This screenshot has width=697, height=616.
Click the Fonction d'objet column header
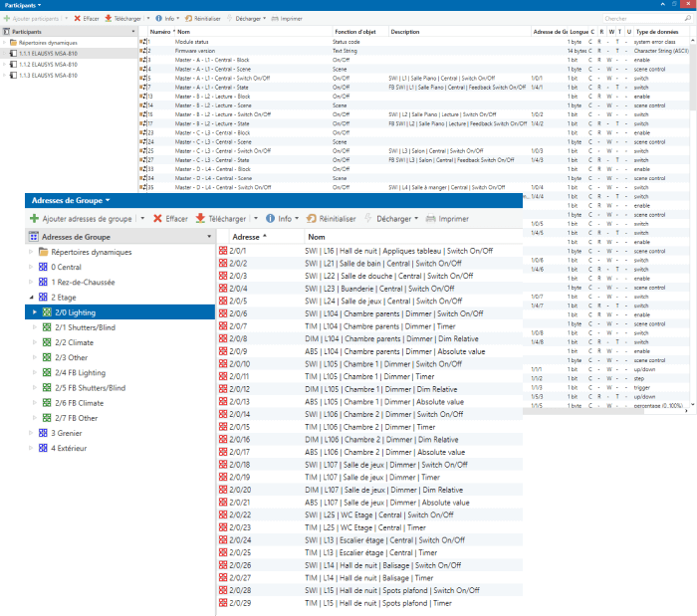353,32
